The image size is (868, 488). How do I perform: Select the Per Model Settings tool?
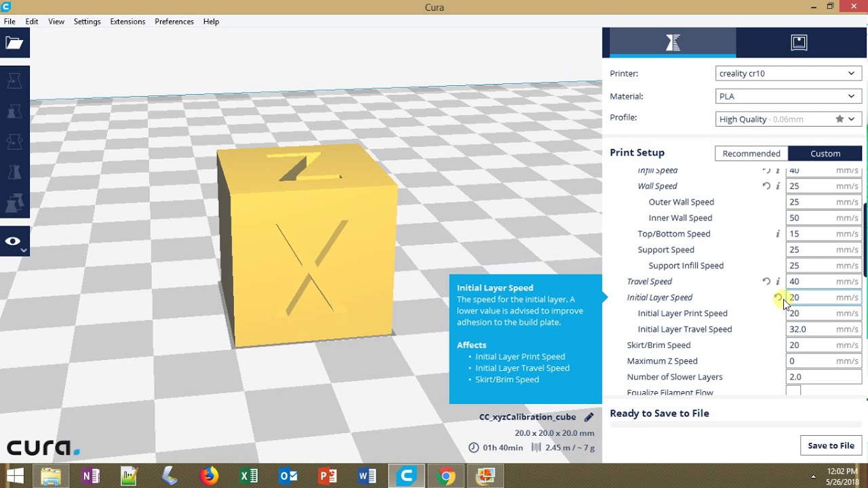[x=14, y=203]
